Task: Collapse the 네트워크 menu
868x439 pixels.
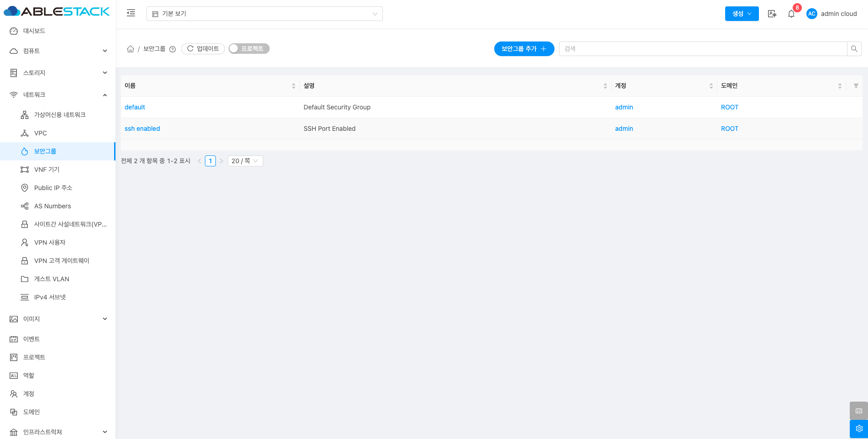Action: 58,95
